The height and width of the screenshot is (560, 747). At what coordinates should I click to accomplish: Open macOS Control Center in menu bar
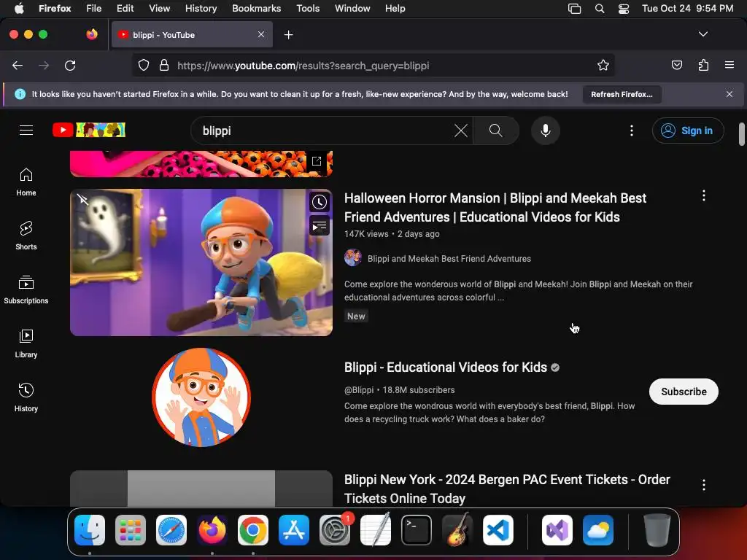623,8
